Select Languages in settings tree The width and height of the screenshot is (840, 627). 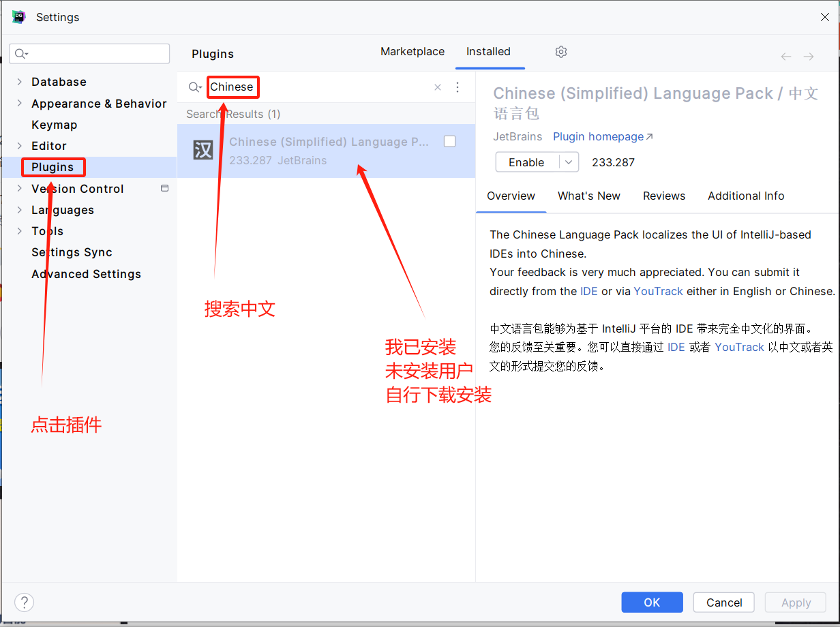click(x=63, y=210)
